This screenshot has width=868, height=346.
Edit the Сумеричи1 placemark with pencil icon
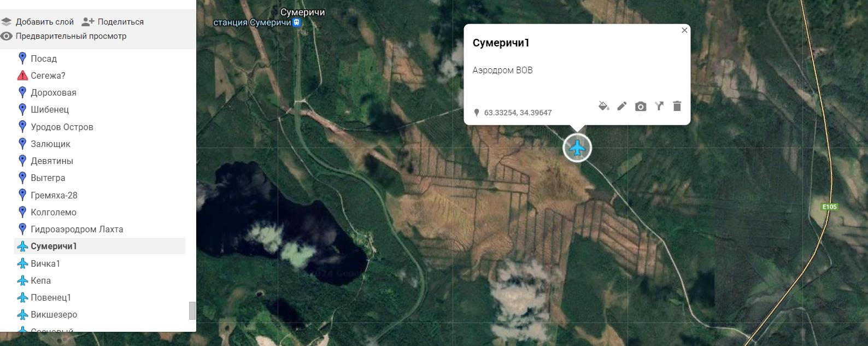point(622,106)
